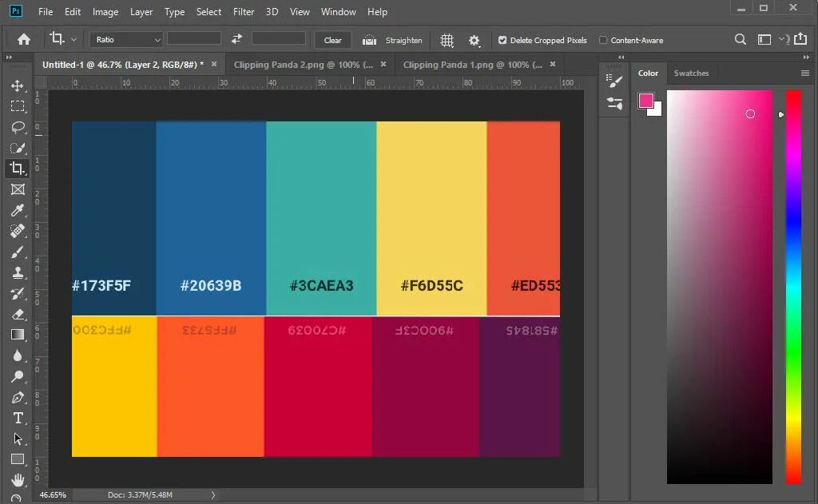Open the workspace switcher icon
Image resolution: width=818 pixels, height=504 pixels.
pos(764,39)
